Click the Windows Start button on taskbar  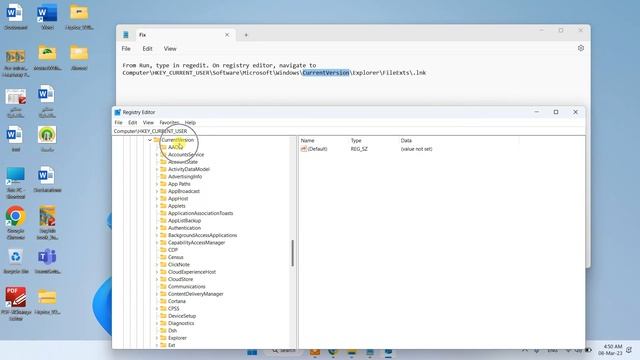click(252, 351)
